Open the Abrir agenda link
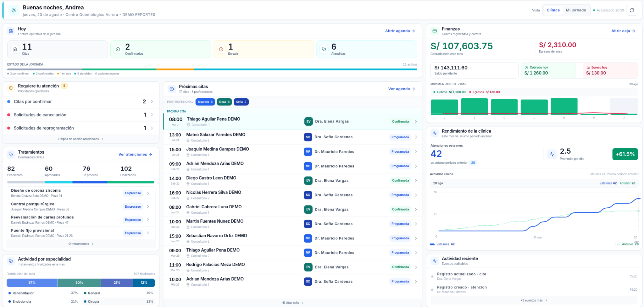Screen dimensions: 644x307 coord(400,31)
